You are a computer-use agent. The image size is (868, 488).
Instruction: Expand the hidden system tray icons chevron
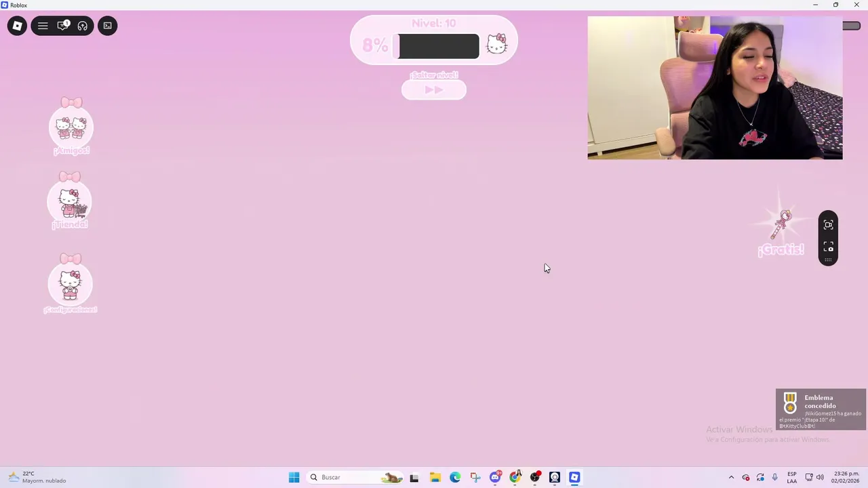[731, 477]
